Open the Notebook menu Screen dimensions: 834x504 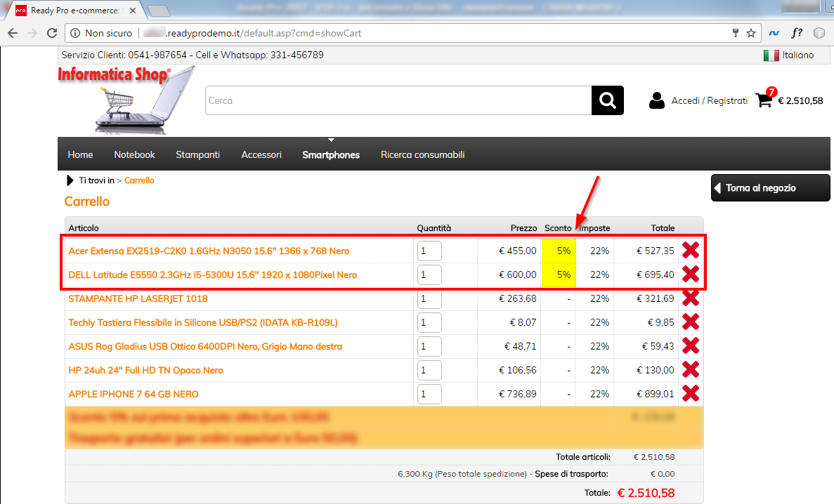(x=135, y=154)
